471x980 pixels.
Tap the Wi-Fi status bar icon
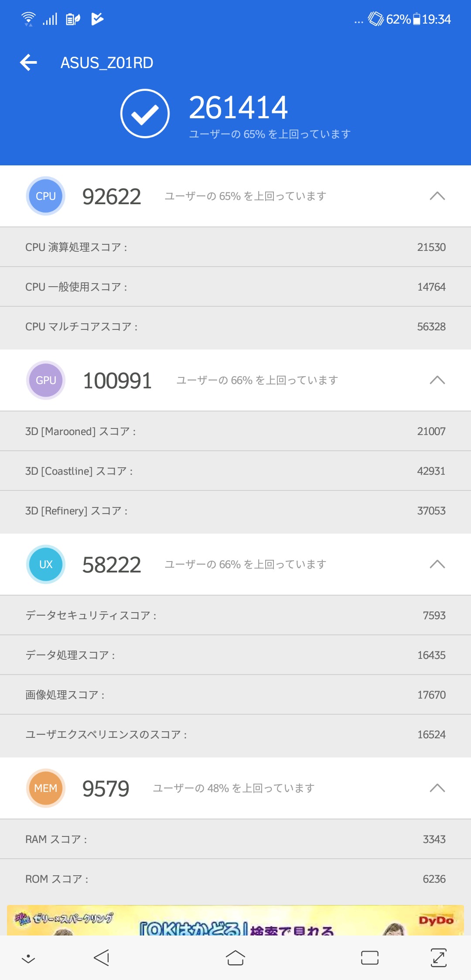tap(28, 19)
